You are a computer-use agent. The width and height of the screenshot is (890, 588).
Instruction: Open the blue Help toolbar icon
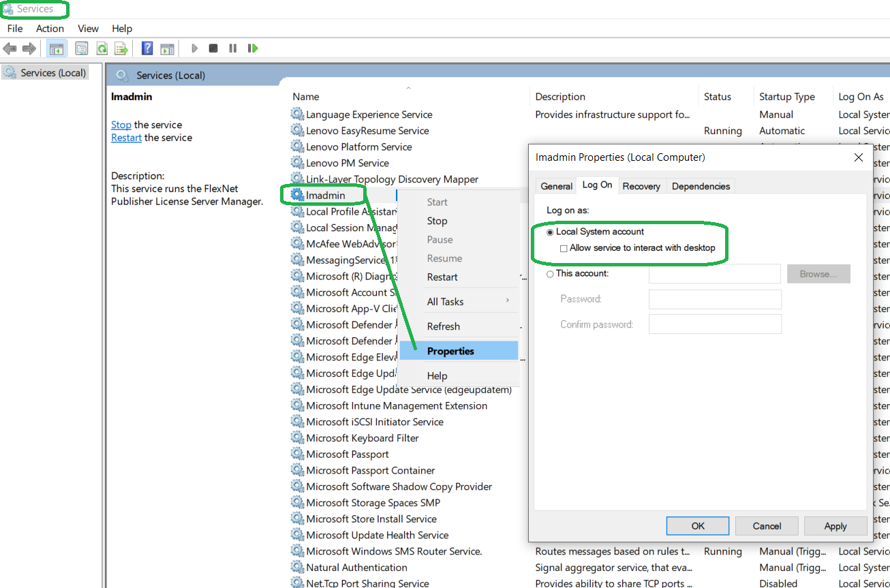coord(147,48)
